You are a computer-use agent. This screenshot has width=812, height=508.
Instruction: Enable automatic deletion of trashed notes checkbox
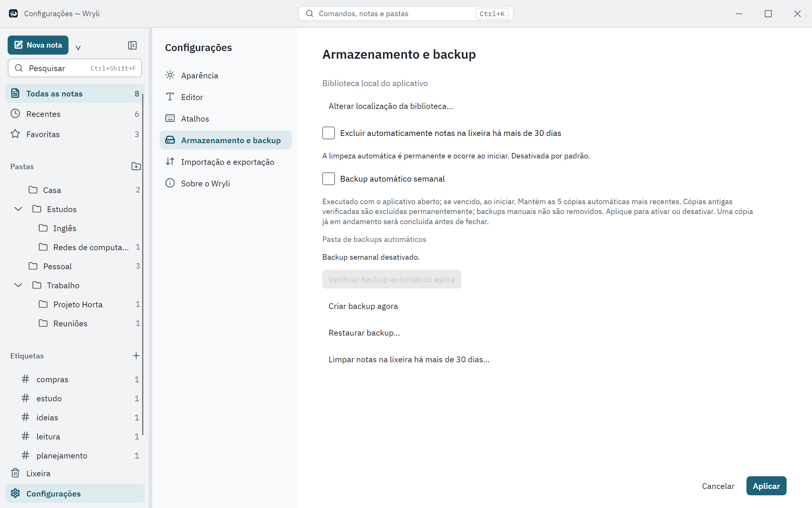[x=329, y=133]
